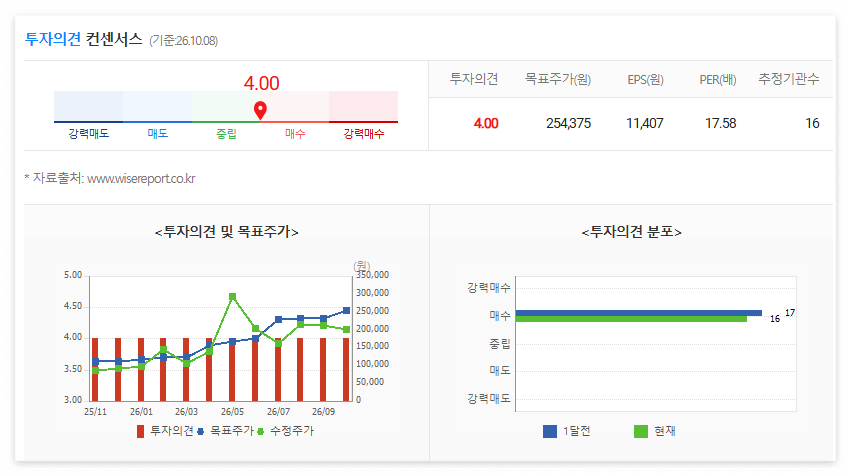Click the 350,000 right axis label
Viewport: 851px width, 476px height.
click(372, 275)
